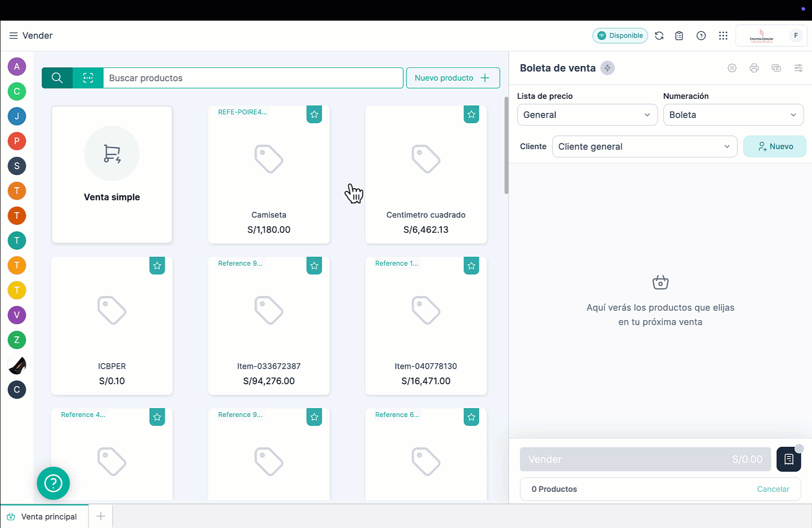Click the Nuevo producto button
This screenshot has height=528, width=812.
coord(453,78)
